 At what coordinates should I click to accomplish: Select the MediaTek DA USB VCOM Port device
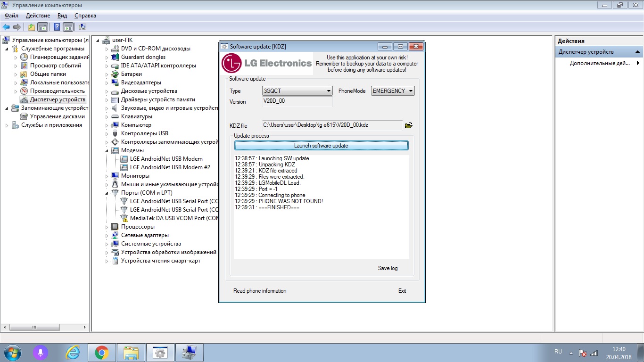174,218
